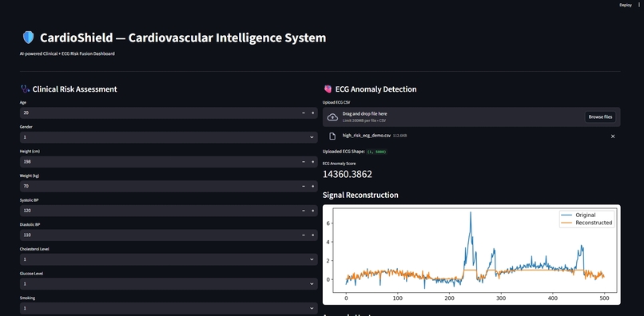Remove the uploaded high_risk_ecg_demo.csv file
The height and width of the screenshot is (316, 644).
pyautogui.click(x=613, y=136)
